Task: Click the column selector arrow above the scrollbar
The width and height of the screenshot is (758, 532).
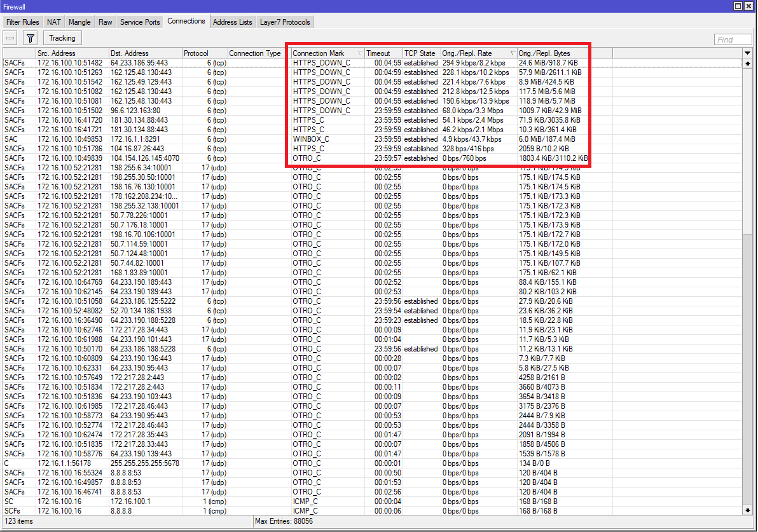Action: point(748,53)
